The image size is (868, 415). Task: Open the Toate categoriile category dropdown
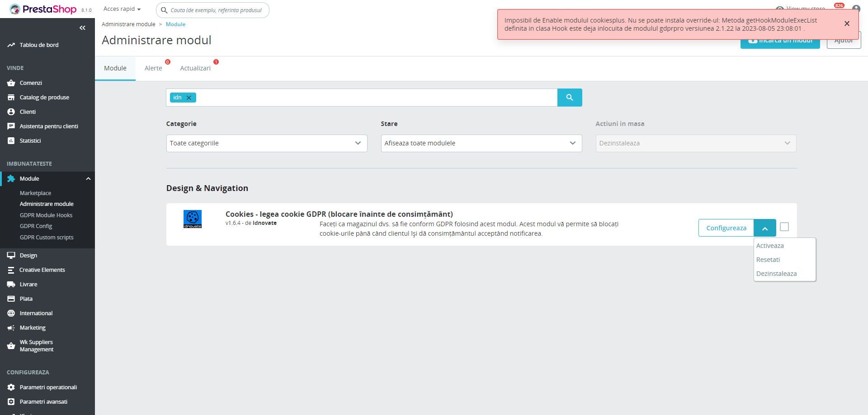pos(267,143)
